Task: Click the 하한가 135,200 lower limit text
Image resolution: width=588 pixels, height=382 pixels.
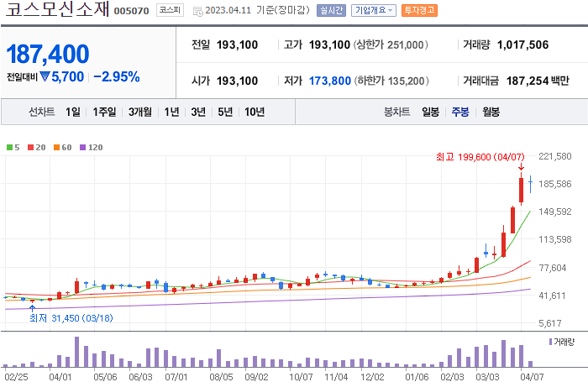Action: pyautogui.click(x=391, y=81)
